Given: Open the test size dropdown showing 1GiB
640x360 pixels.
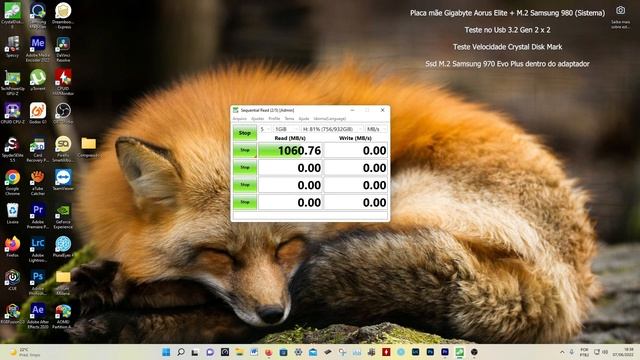Looking at the screenshot, I should pyautogui.click(x=287, y=129).
